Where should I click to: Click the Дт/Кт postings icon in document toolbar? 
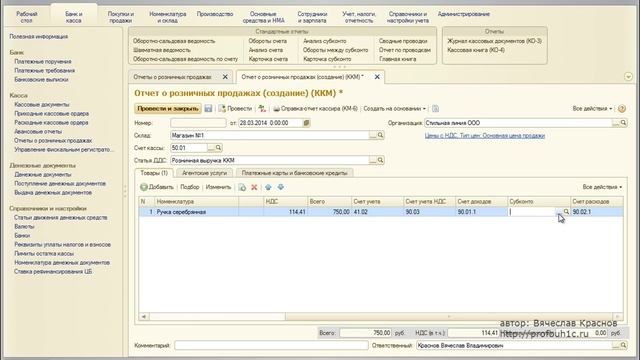point(262,109)
